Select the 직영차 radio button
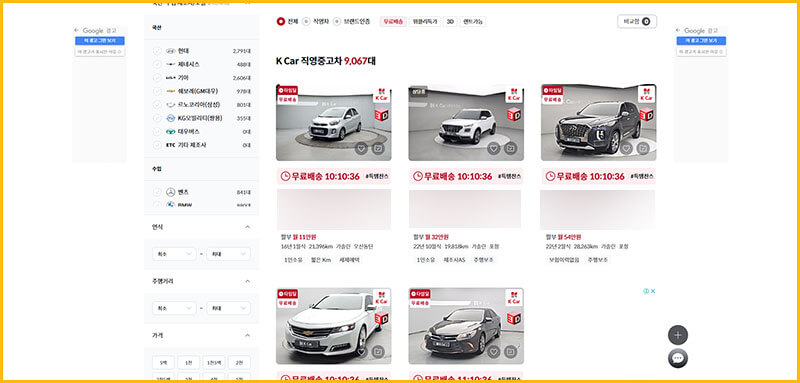Screen dimensions: 800x383 pos(306,21)
